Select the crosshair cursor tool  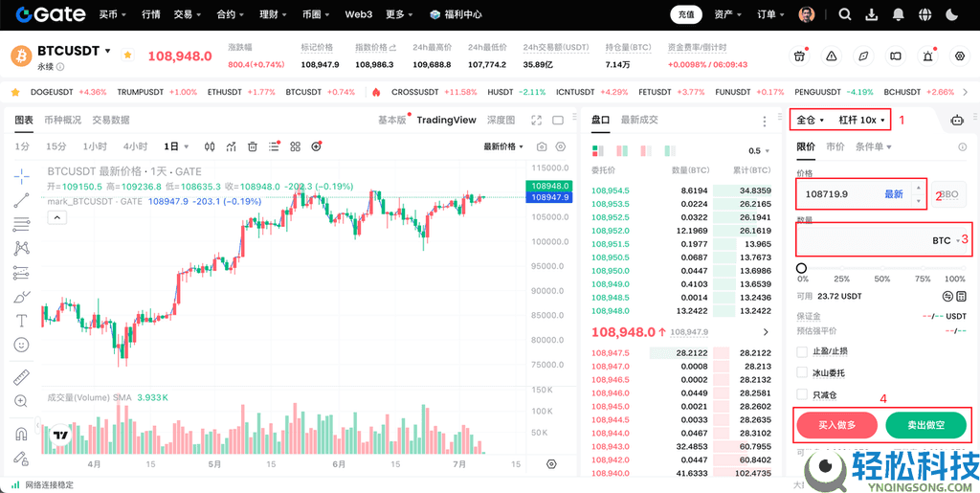click(21, 176)
